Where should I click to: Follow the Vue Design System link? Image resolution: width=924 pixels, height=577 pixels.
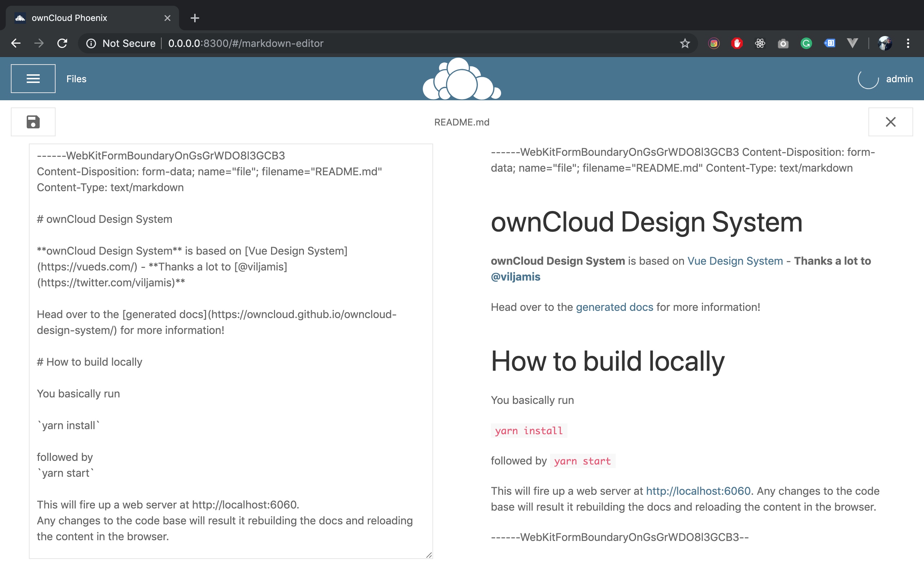(735, 261)
